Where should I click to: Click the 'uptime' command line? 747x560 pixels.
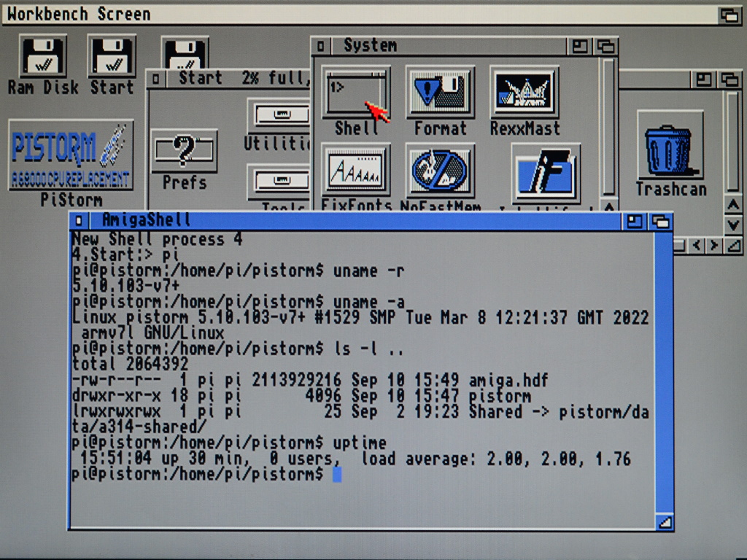[x=229, y=443]
